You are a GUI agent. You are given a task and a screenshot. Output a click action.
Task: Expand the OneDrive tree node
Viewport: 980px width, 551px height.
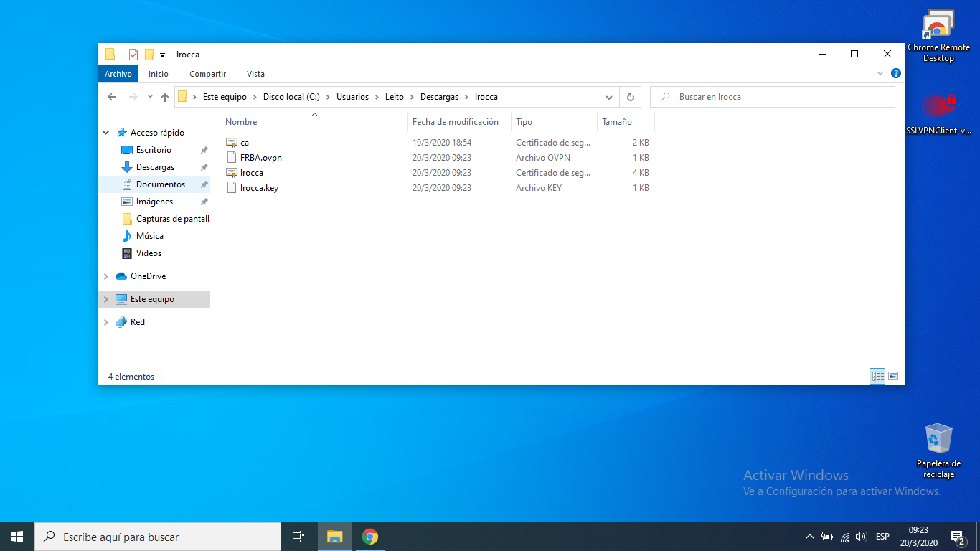point(106,276)
